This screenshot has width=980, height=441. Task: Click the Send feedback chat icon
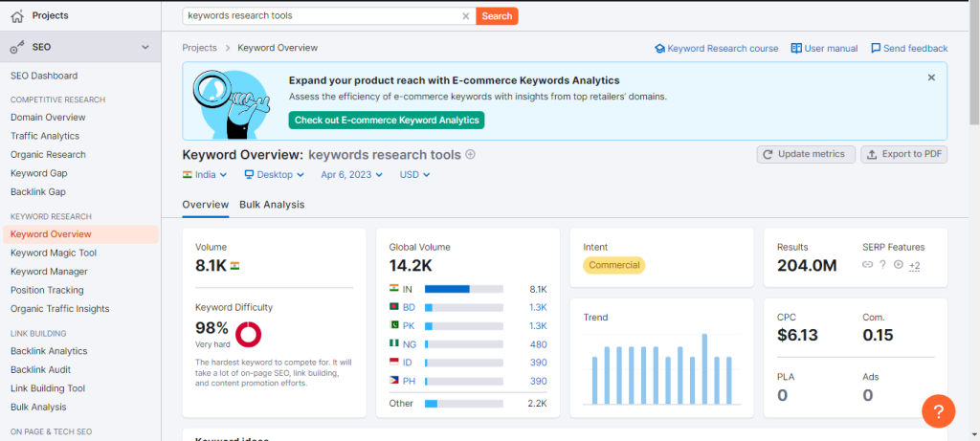[876, 48]
